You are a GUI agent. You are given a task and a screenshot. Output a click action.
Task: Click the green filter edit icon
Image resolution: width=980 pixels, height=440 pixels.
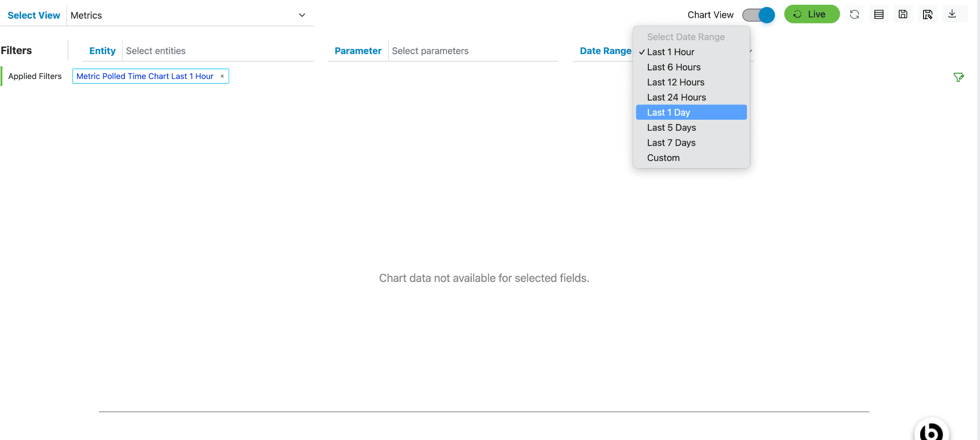958,77
